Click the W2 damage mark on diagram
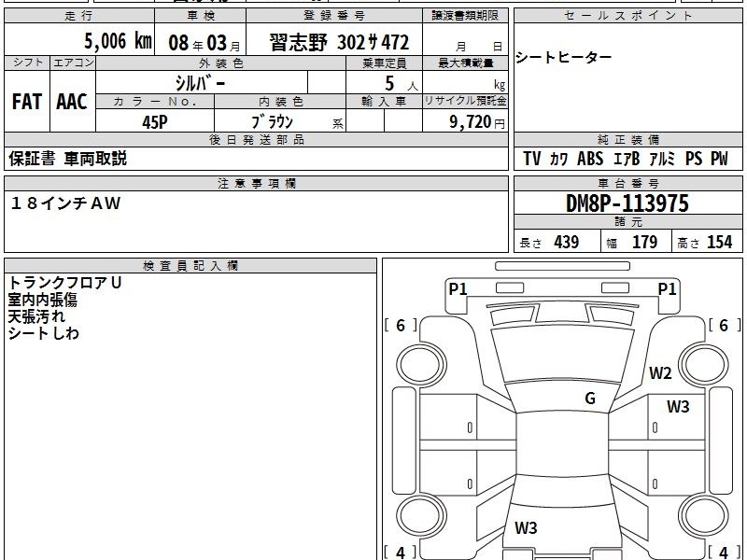The height and width of the screenshot is (560, 747). coord(660,372)
